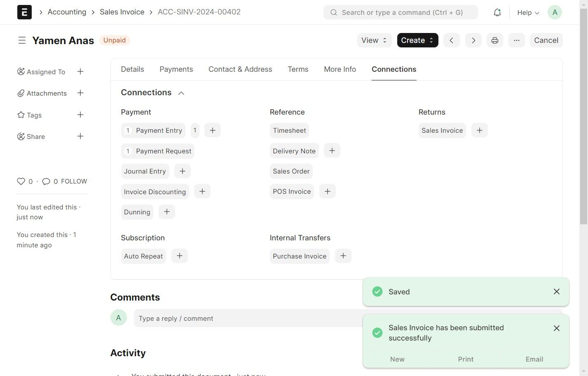
Task: Click the Cancel button
Action: point(546,40)
